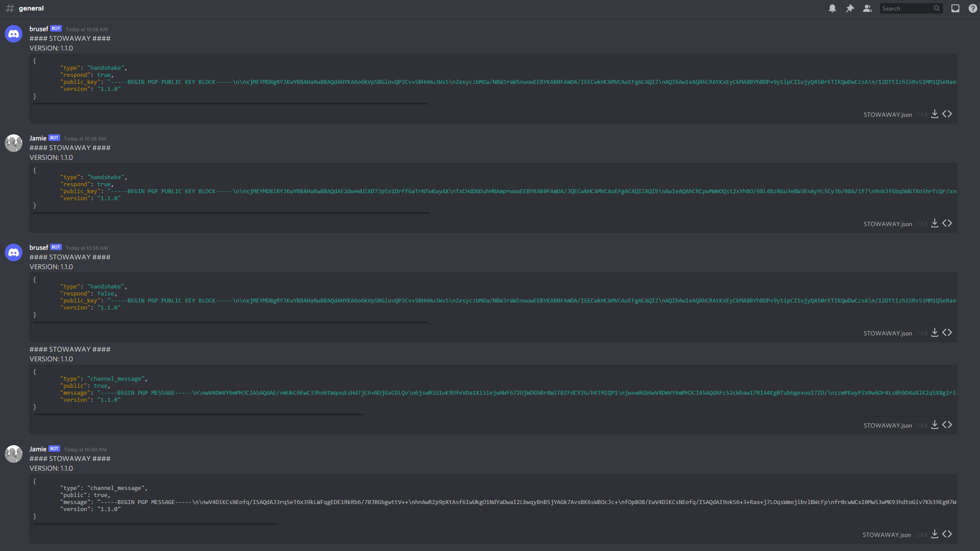This screenshot has width=980, height=551.
Task: Open Jamie's username in the 10:40 AM message
Action: [x=38, y=449]
